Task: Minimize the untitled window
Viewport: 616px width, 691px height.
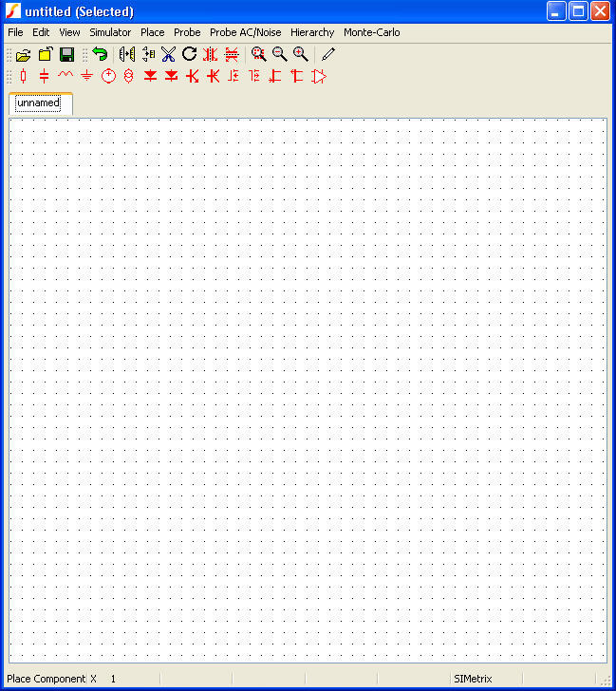Action: pos(556,11)
